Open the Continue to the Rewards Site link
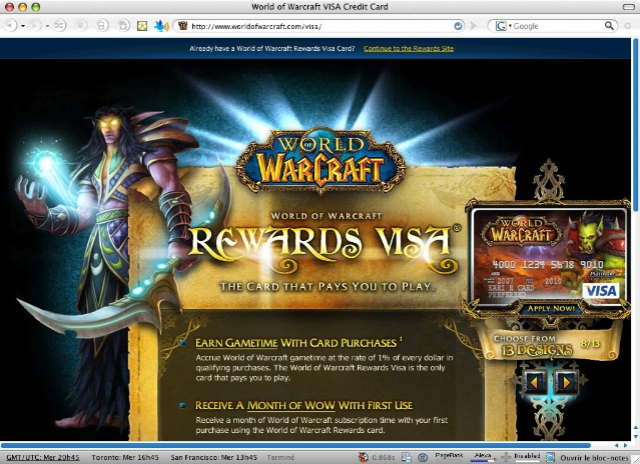640x464 pixels. 407,47
